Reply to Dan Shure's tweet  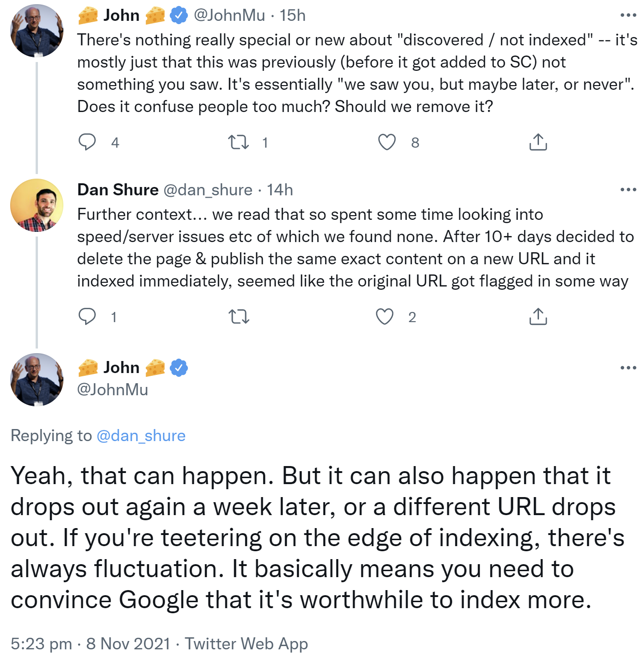point(88,317)
